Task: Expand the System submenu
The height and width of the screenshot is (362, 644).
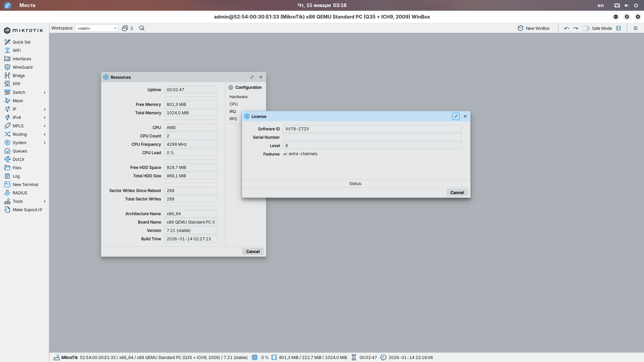Action: tap(45, 143)
